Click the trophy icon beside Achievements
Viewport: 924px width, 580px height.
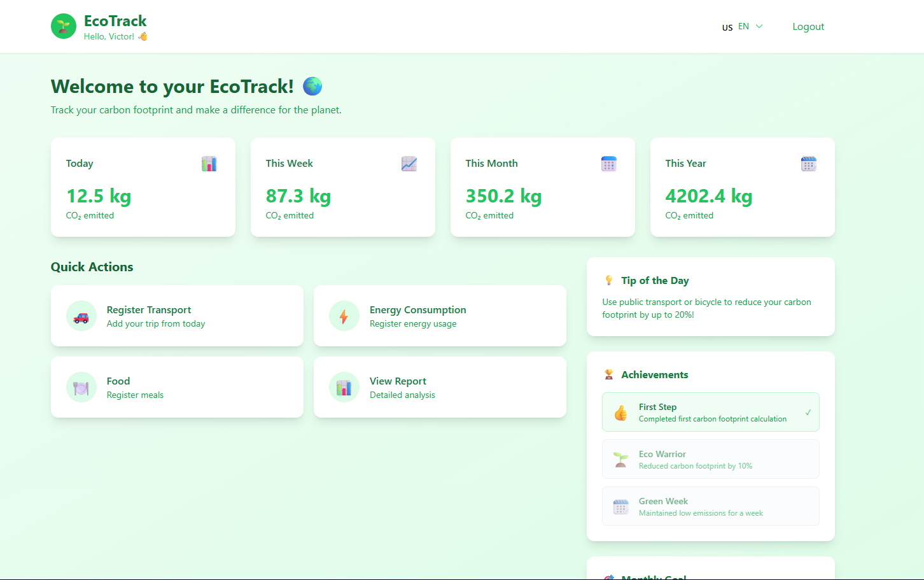tap(609, 374)
